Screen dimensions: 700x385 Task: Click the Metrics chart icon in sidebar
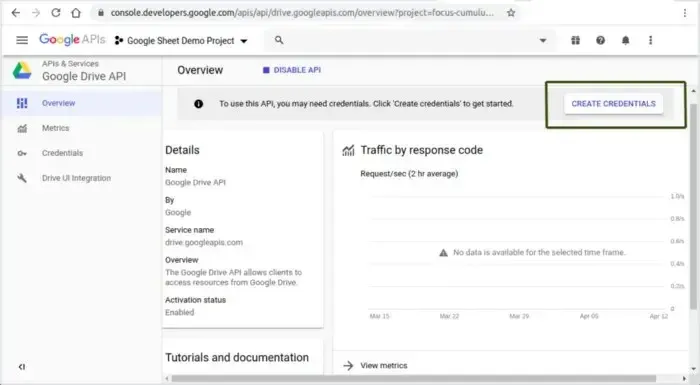pyautogui.click(x=22, y=128)
